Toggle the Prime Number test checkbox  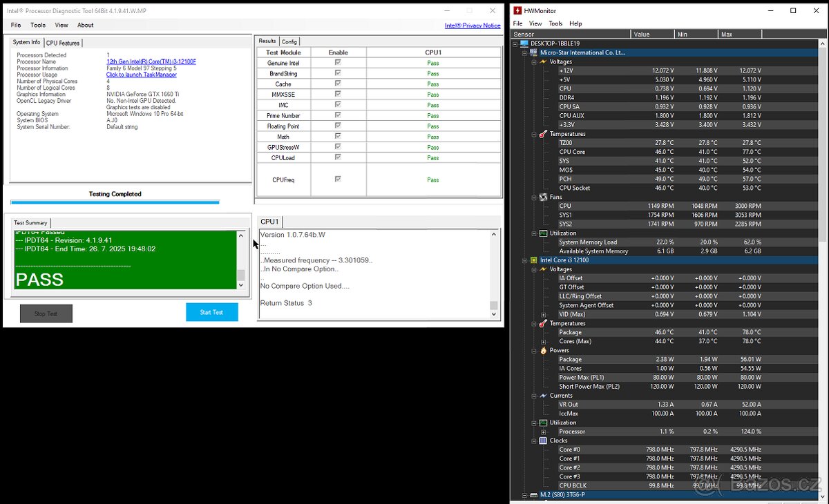pos(338,115)
